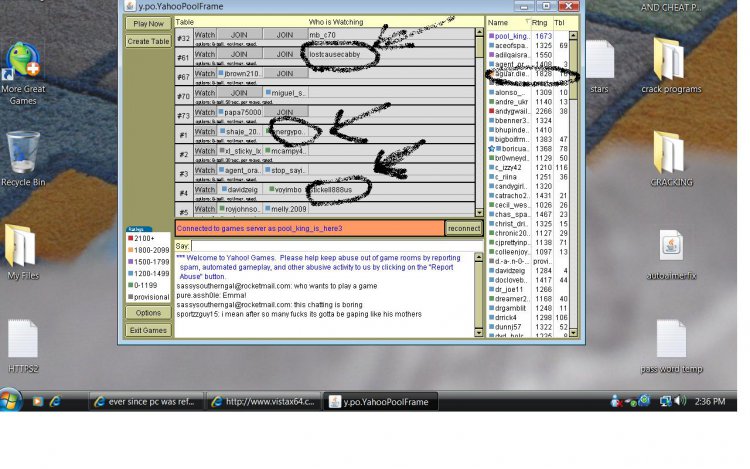Click mb_c70 watcher at table #32
The image size is (750, 469).
click(x=322, y=34)
